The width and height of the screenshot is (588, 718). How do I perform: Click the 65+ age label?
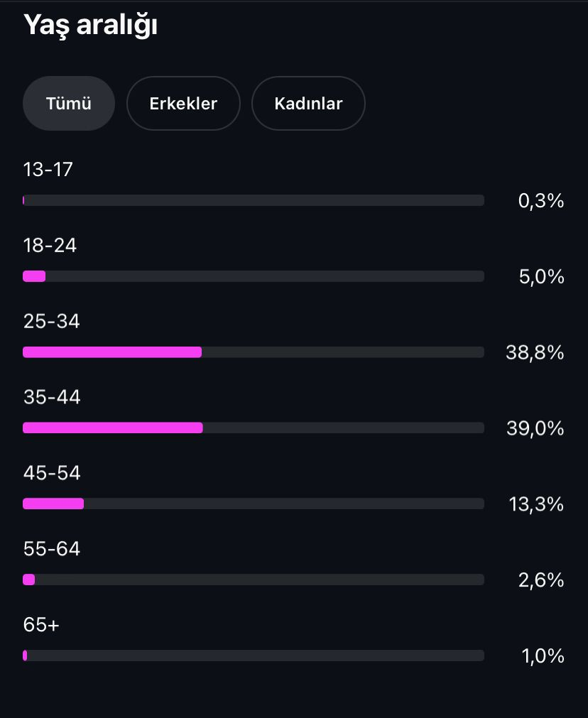(x=41, y=624)
